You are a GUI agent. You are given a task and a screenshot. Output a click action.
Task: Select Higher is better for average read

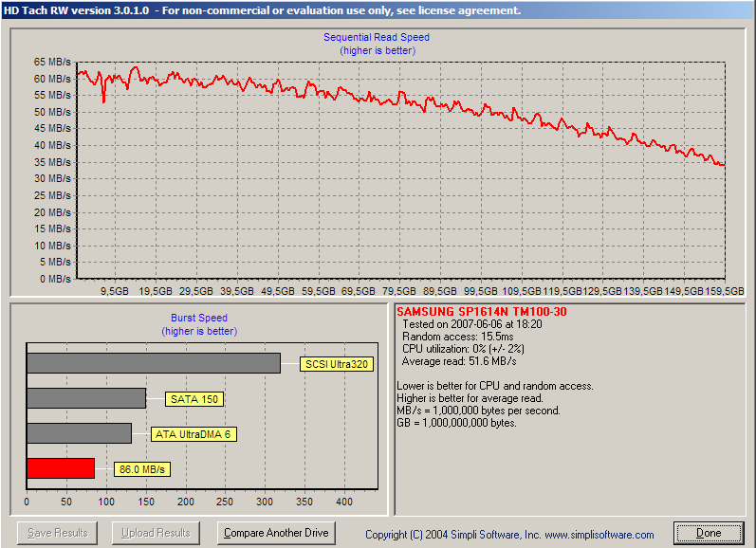point(470,398)
